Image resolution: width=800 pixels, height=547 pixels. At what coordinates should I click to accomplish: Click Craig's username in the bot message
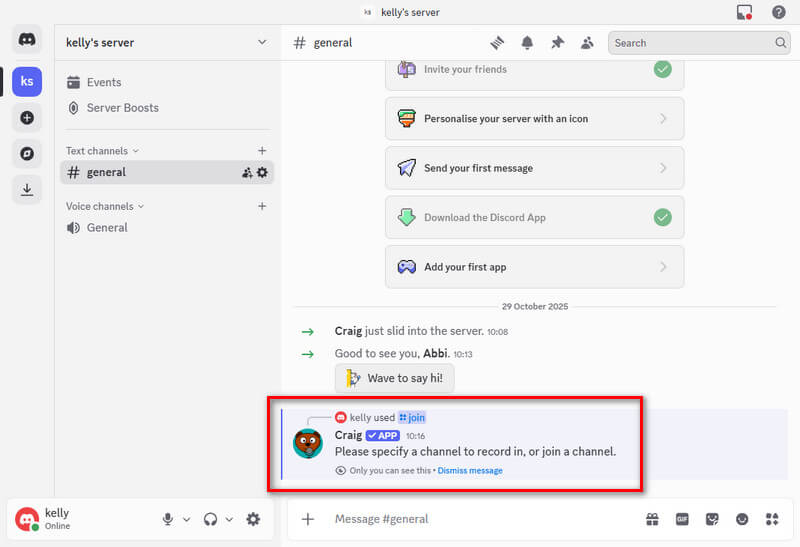(x=348, y=435)
